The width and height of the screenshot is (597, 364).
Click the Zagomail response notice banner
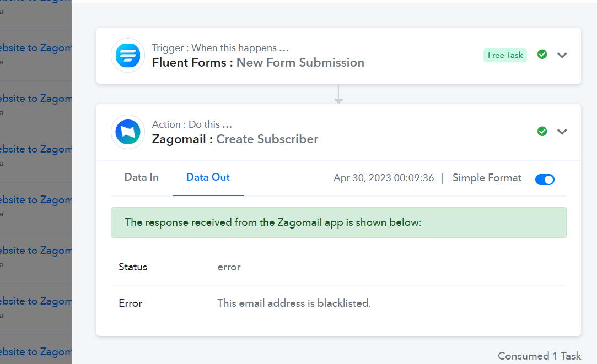coord(338,222)
